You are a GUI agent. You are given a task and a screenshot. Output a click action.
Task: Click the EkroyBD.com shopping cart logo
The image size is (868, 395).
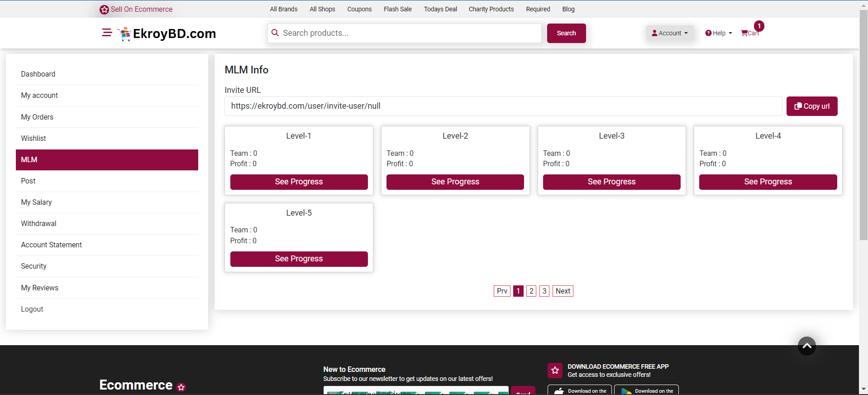[x=124, y=34]
